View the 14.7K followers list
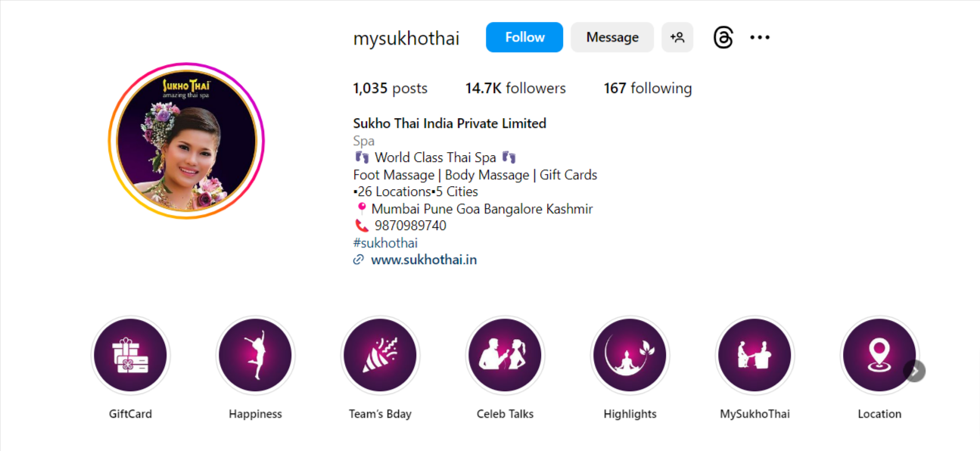Viewport: 980px width, 451px height. coord(515,89)
